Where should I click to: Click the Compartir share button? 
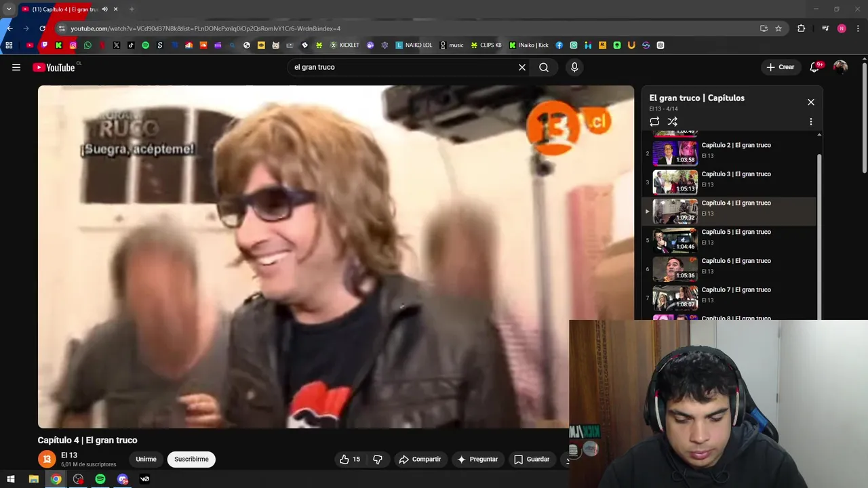420,460
